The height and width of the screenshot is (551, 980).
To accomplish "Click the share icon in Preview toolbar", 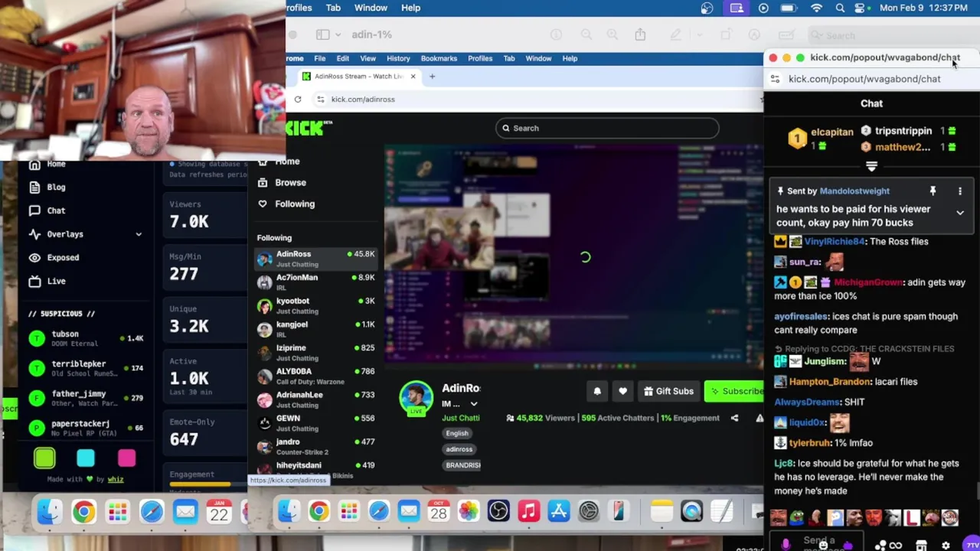I will [640, 35].
